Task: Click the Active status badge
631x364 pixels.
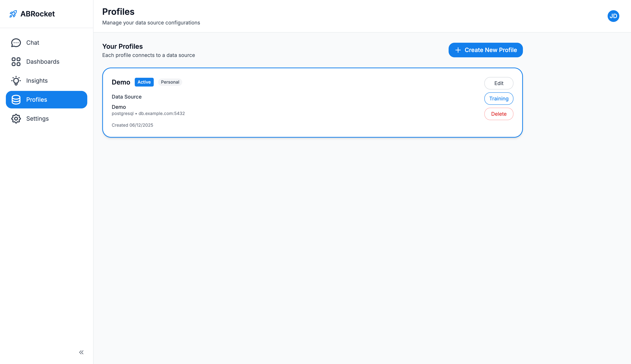Action: [144, 82]
